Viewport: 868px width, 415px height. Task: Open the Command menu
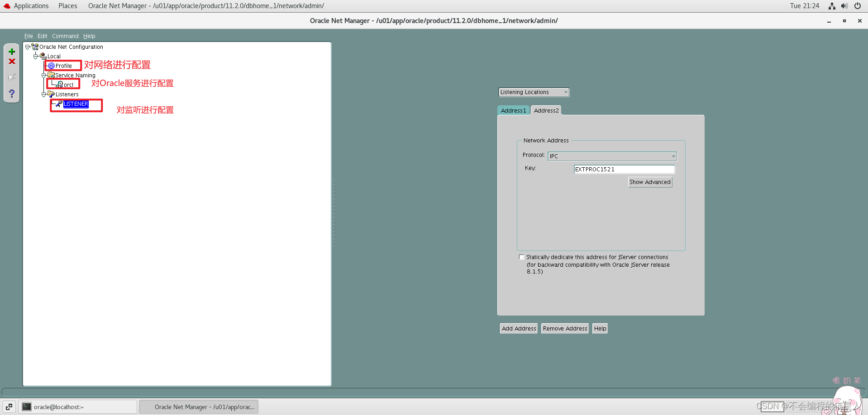click(65, 36)
